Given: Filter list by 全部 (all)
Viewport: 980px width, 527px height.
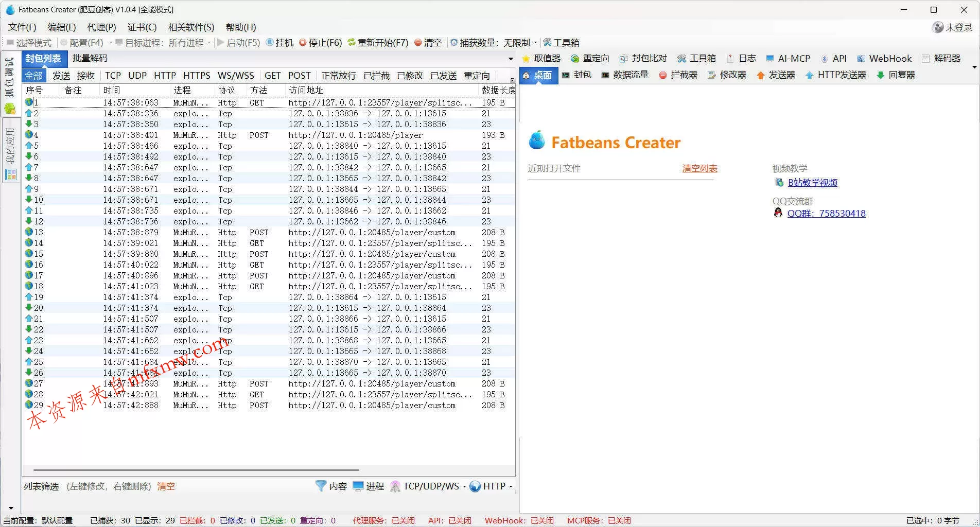Looking at the screenshot, I should pos(34,76).
